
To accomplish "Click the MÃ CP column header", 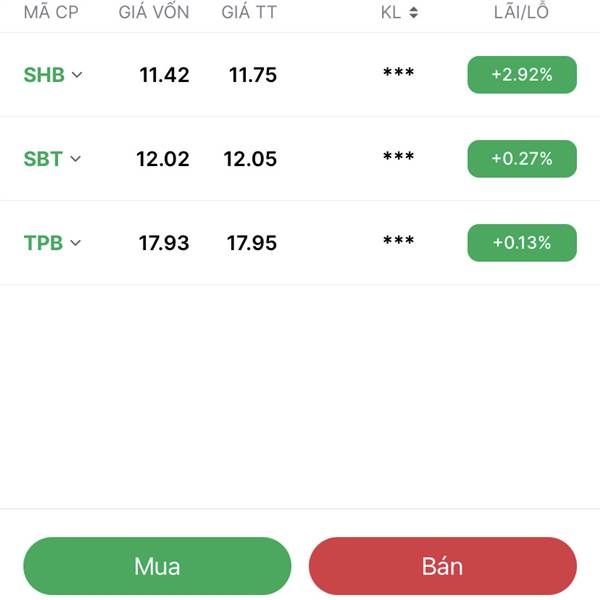I will 51,11.
